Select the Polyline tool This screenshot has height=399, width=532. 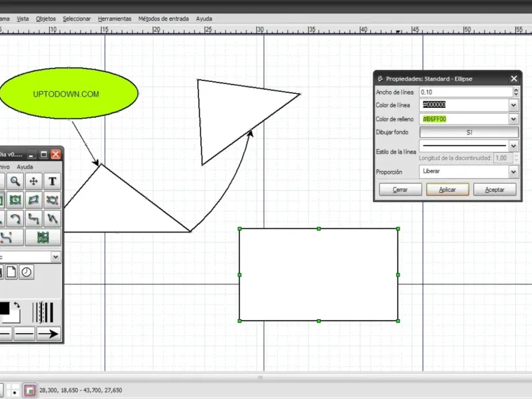coord(53,219)
